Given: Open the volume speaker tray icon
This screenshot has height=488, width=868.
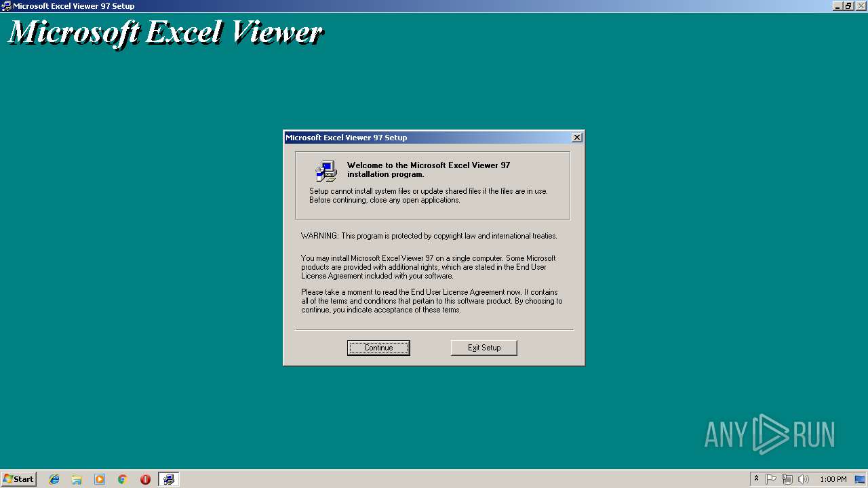Looking at the screenshot, I should tap(804, 479).
